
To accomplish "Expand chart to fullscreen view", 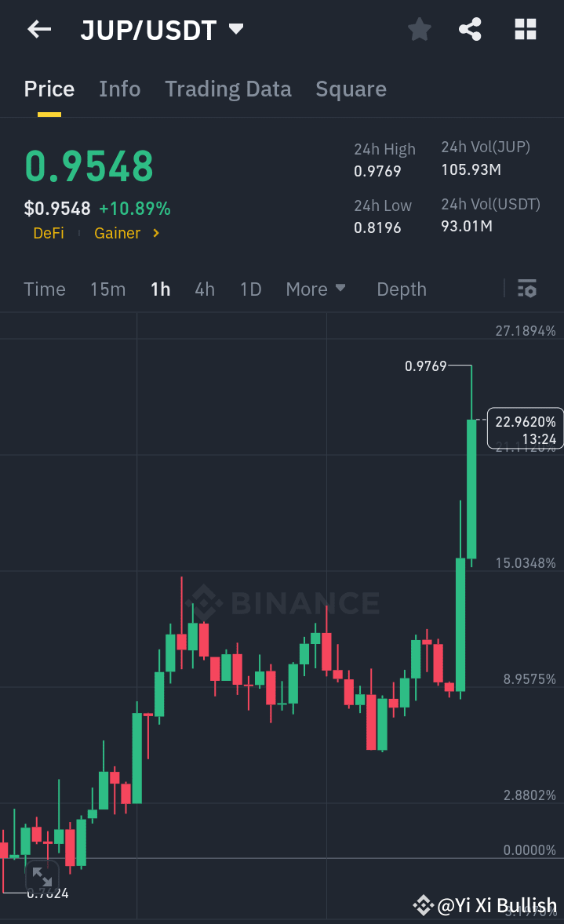I will (42, 876).
